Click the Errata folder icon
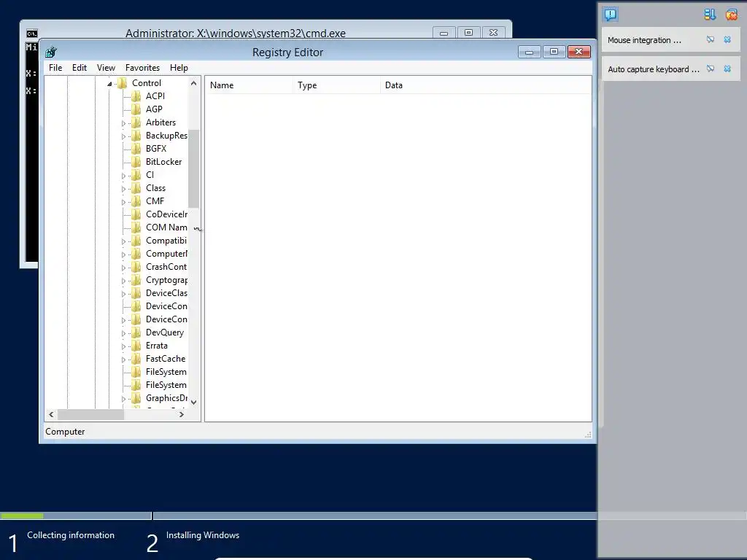The width and height of the screenshot is (747, 560). tap(136, 346)
